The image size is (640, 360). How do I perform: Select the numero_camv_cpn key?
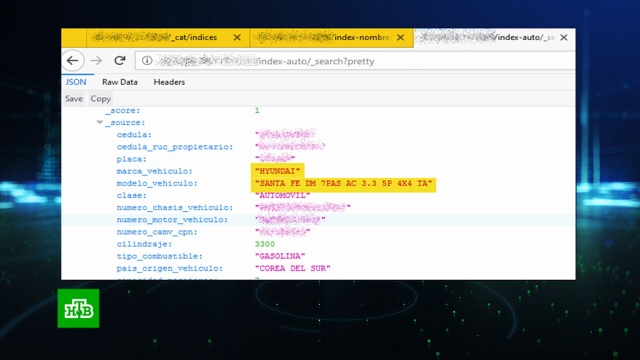[157, 232]
